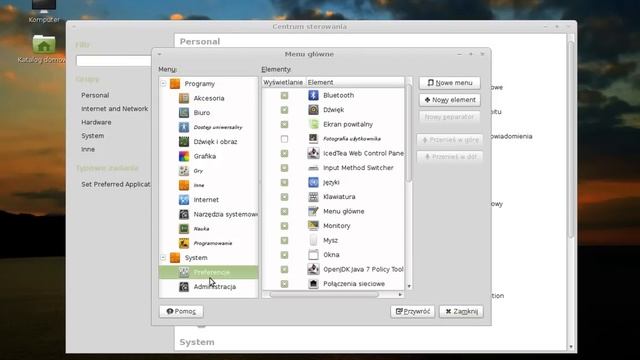The width and height of the screenshot is (640, 360).
Task: Uncheck Bluetooth display checkbox
Action: 284,95
